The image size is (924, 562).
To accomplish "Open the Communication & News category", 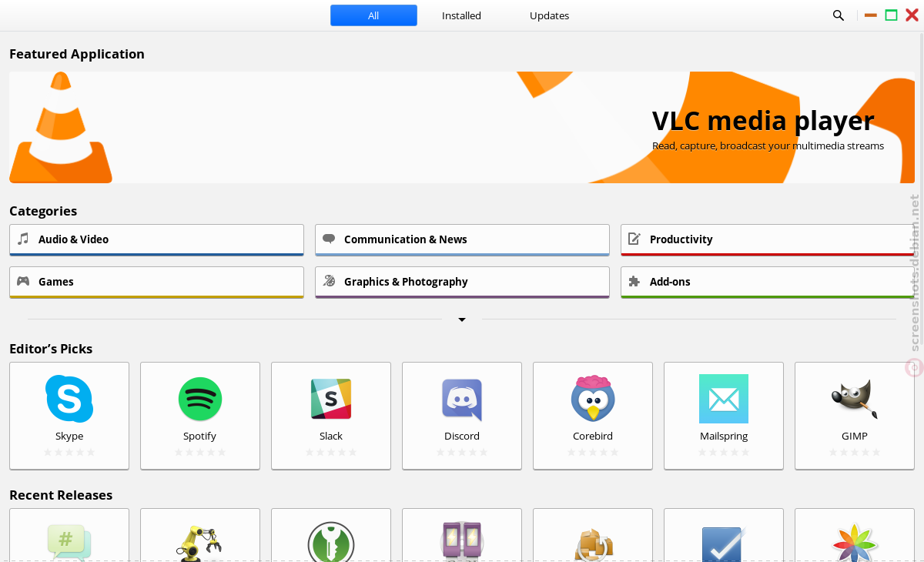I will click(462, 239).
